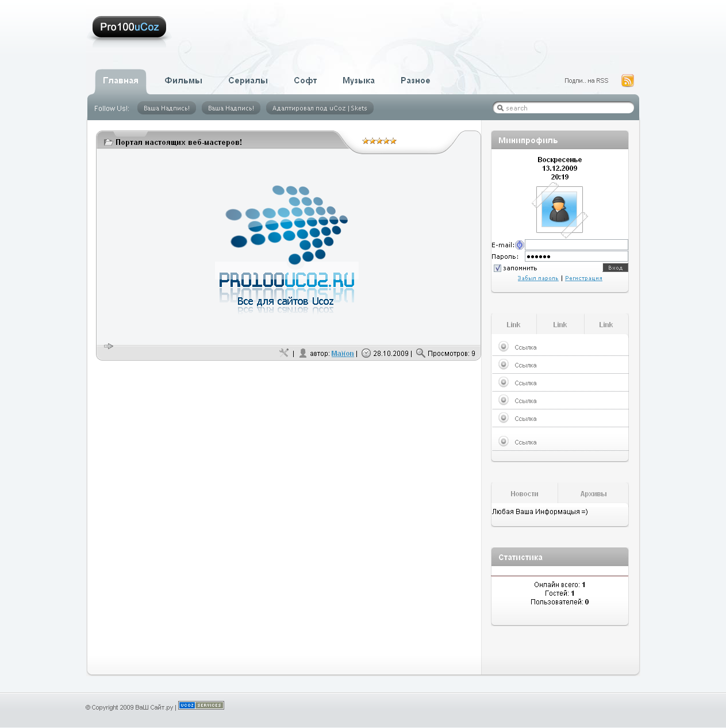Click the uCoz Services badge in the footer
The width and height of the screenshot is (726, 728).
pyautogui.click(x=201, y=706)
